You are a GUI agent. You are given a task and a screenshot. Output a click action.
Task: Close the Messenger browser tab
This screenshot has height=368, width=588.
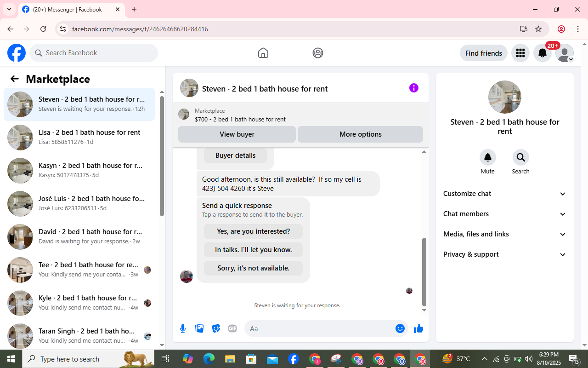118,9
